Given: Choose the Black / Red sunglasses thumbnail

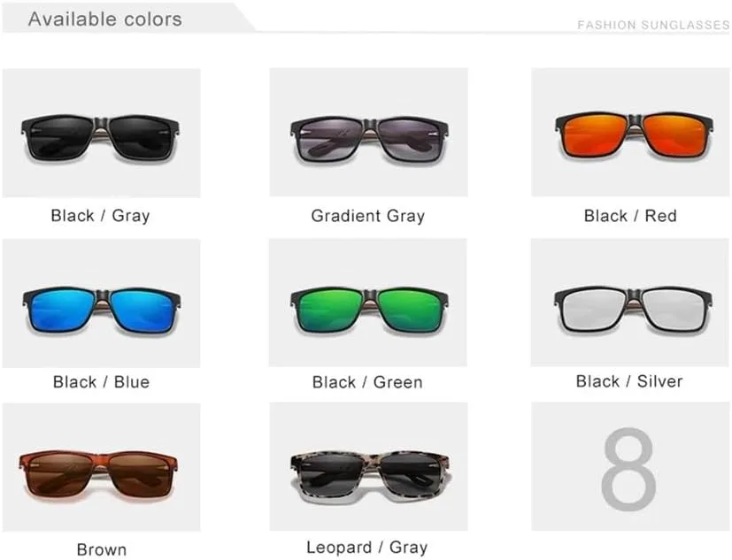Looking at the screenshot, I should [630, 132].
